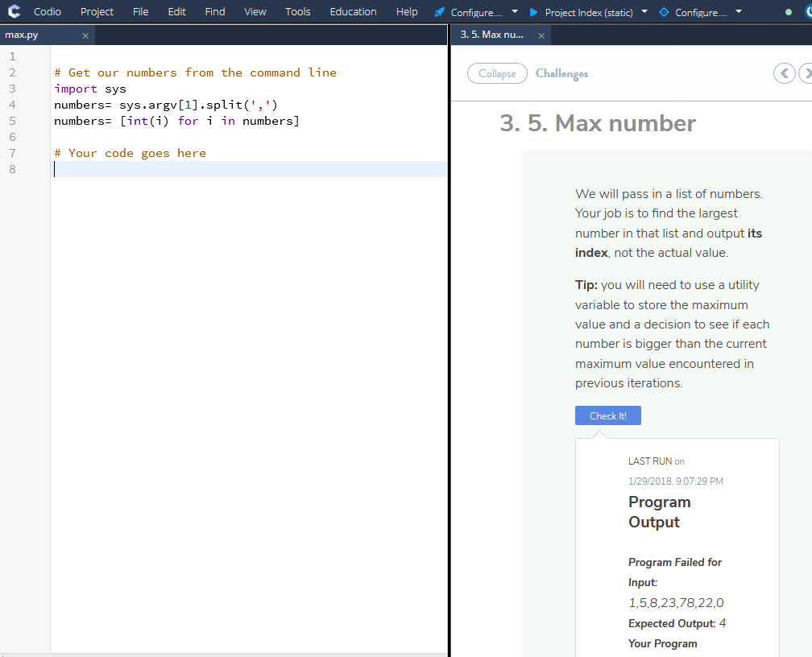Open the Education menu
This screenshot has width=812, height=657.
click(353, 11)
